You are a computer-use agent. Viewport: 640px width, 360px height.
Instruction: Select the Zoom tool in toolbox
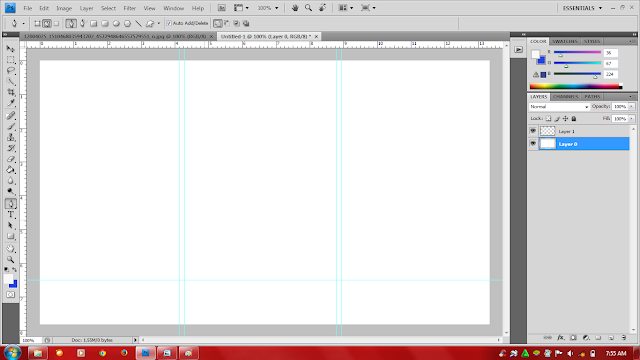11,260
